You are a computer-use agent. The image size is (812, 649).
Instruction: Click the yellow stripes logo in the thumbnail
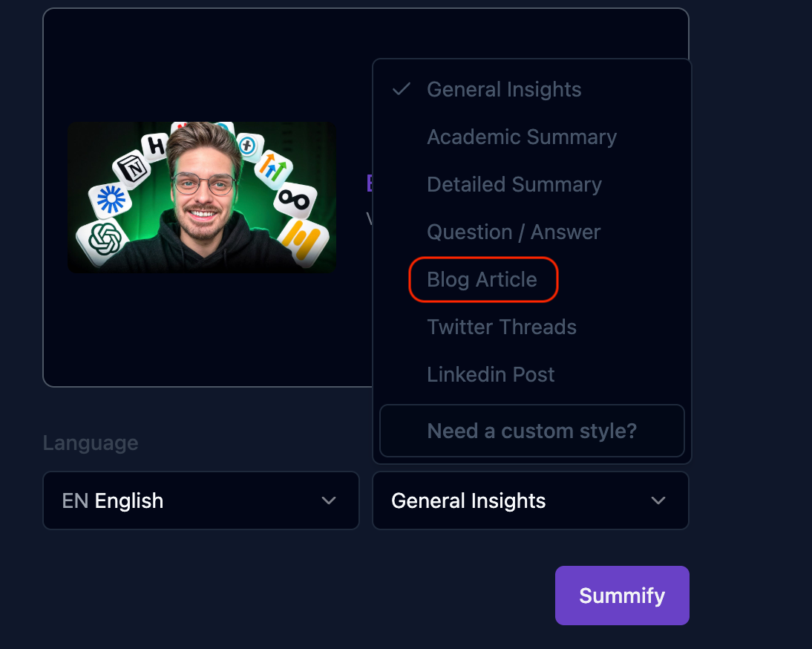pos(304,241)
